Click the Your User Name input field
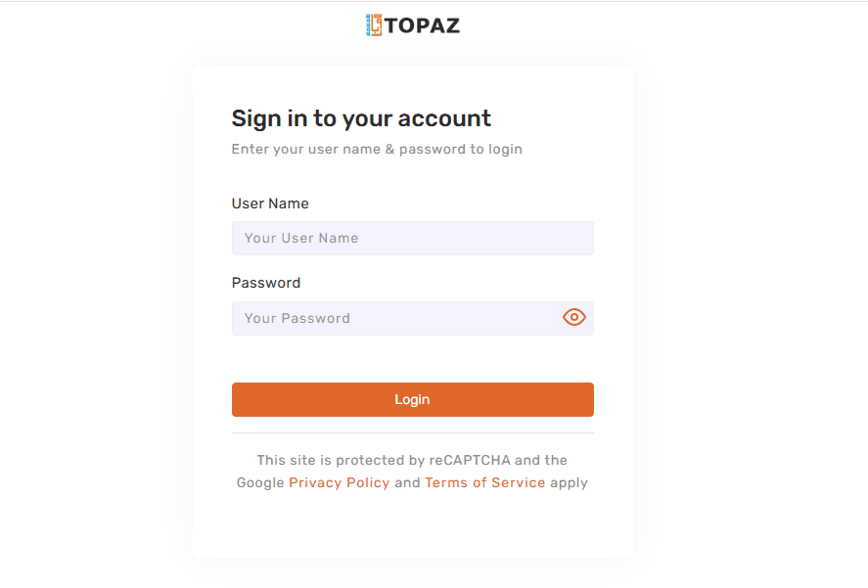 [412, 238]
